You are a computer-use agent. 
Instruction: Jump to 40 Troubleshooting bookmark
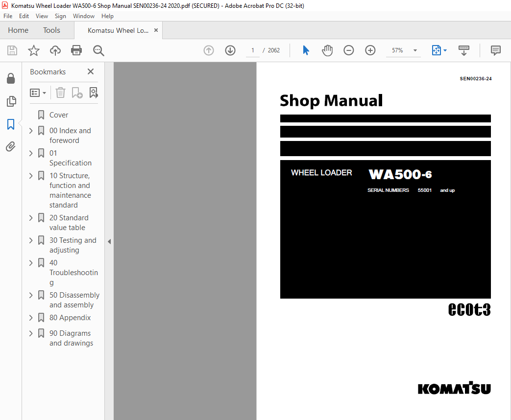(73, 273)
